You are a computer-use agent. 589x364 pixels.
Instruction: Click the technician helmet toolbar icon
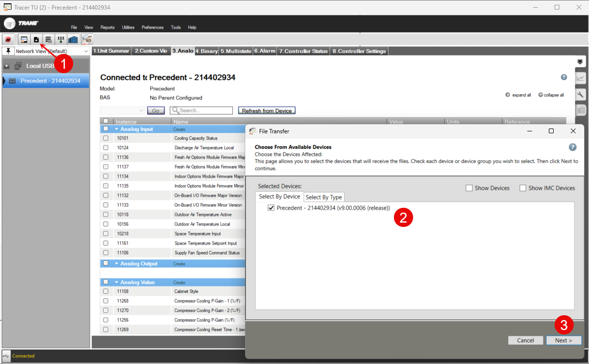[87, 39]
